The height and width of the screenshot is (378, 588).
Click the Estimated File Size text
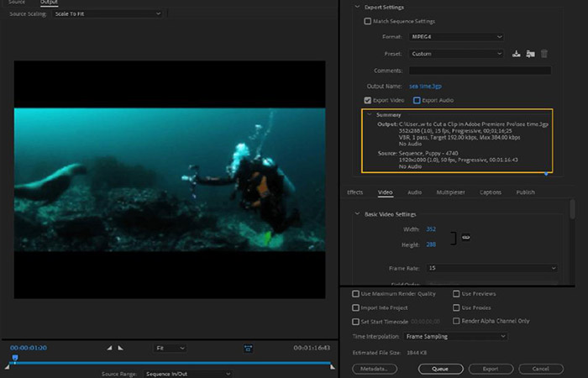(390, 353)
